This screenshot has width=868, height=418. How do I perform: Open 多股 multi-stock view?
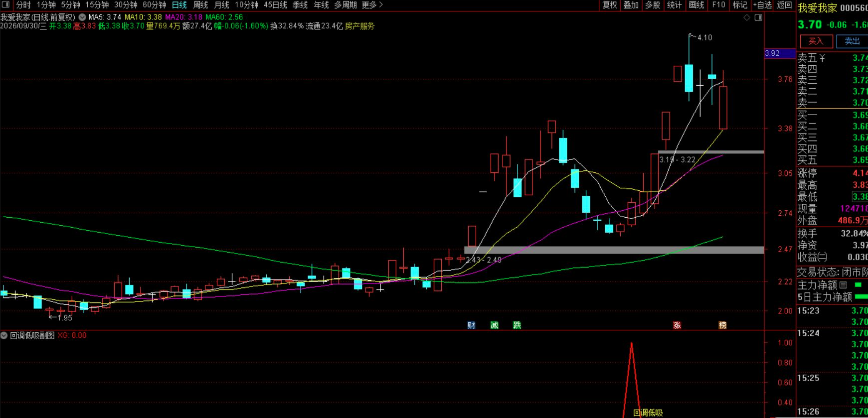pos(653,5)
